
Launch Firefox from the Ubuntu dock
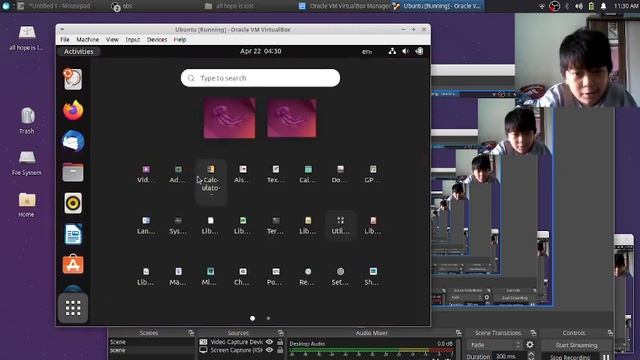(x=73, y=110)
